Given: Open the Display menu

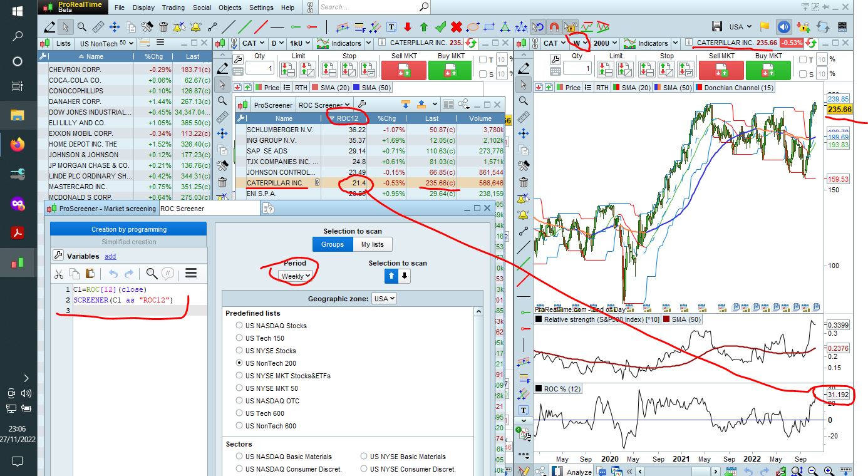Looking at the screenshot, I should click(x=143, y=8).
